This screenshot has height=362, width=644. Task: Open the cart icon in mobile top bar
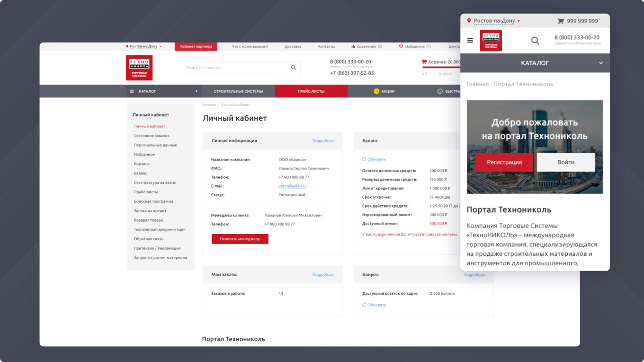pyautogui.click(x=561, y=21)
